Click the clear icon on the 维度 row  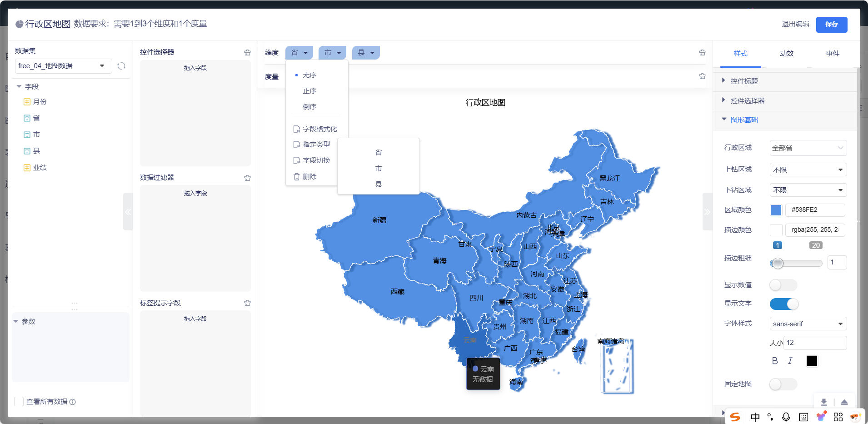[x=702, y=53]
